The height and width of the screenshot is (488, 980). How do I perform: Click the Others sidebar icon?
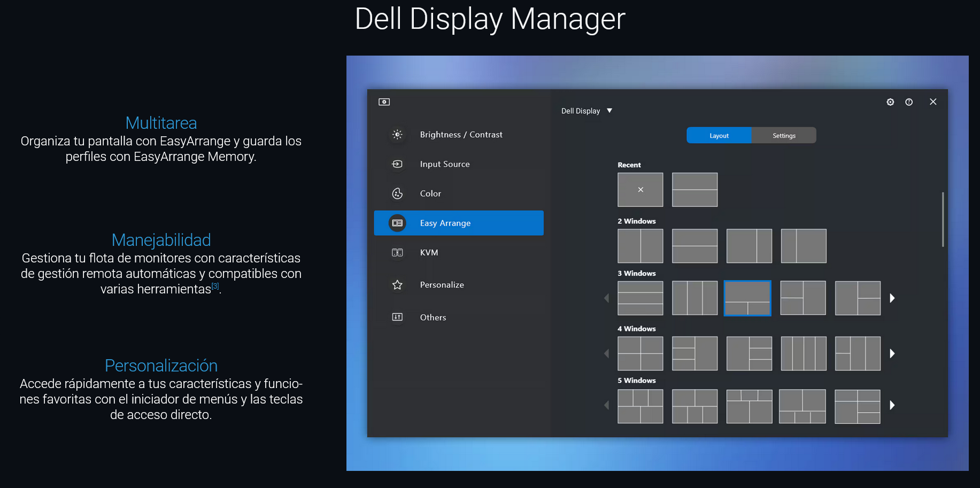pyautogui.click(x=397, y=317)
